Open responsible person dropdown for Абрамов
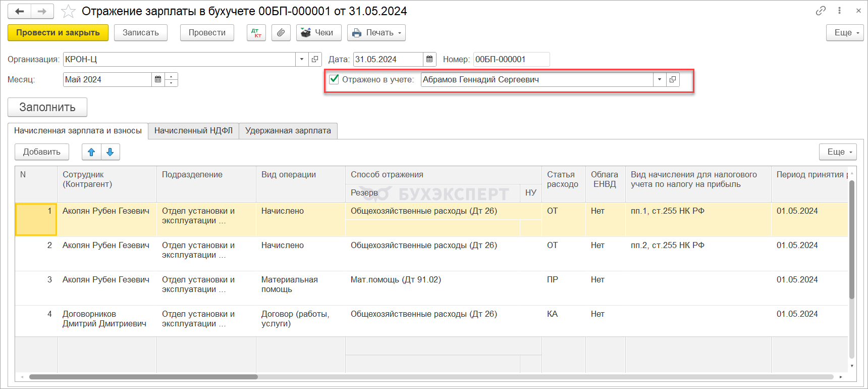 659,79
